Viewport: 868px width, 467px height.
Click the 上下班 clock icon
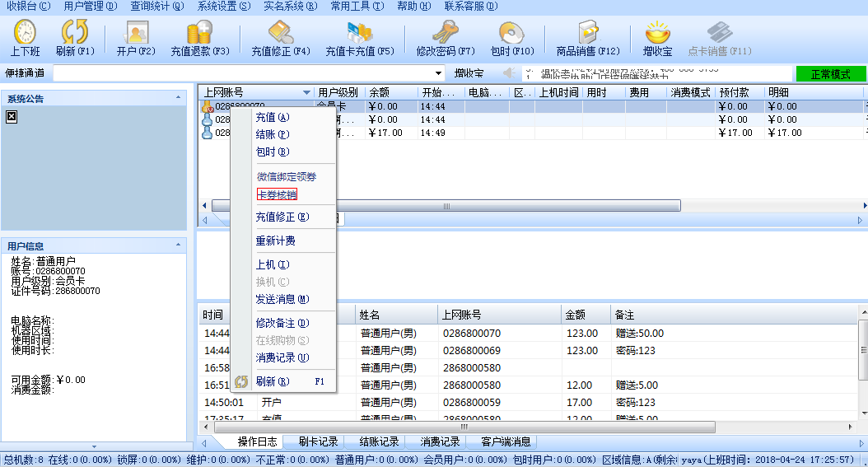click(x=25, y=31)
